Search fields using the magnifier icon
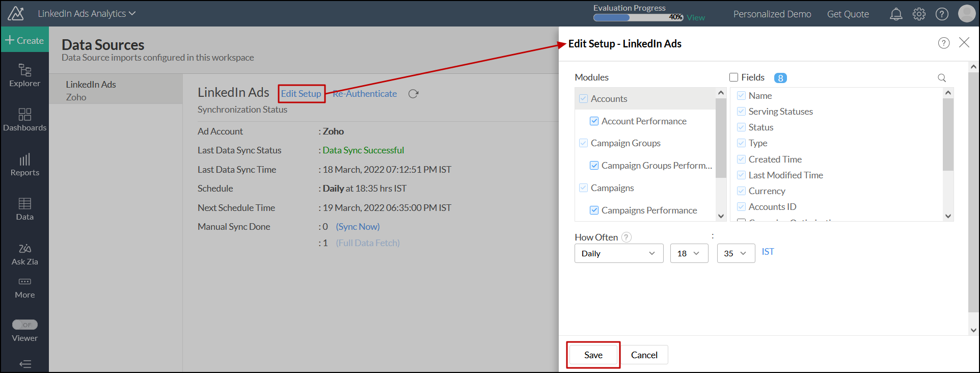 point(942,78)
